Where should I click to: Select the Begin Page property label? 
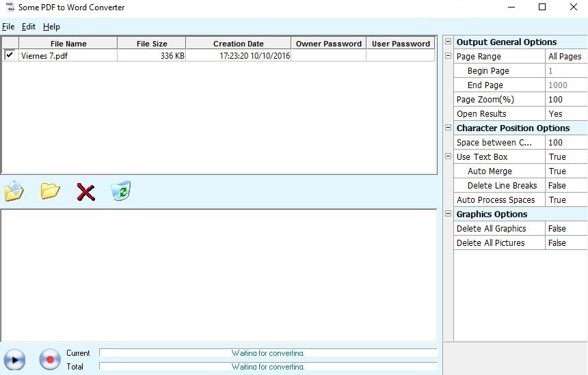pos(488,71)
